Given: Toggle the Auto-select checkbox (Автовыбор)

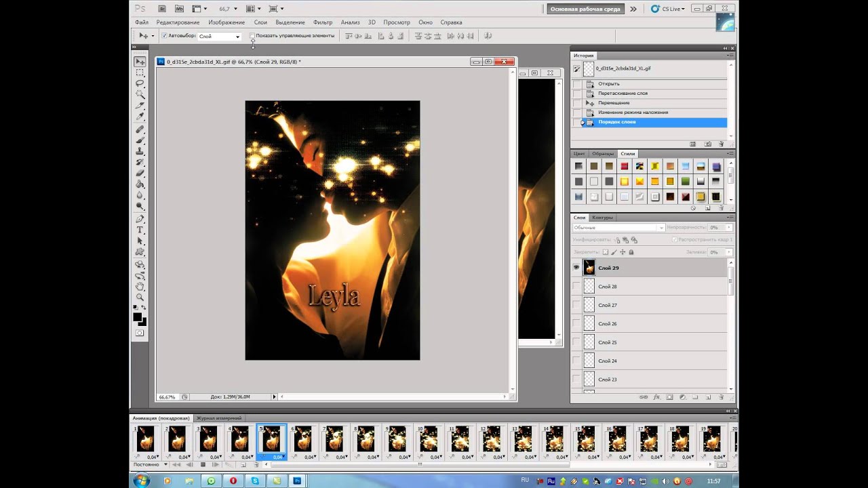Looking at the screenshot, I should click(x=164, y=35).
